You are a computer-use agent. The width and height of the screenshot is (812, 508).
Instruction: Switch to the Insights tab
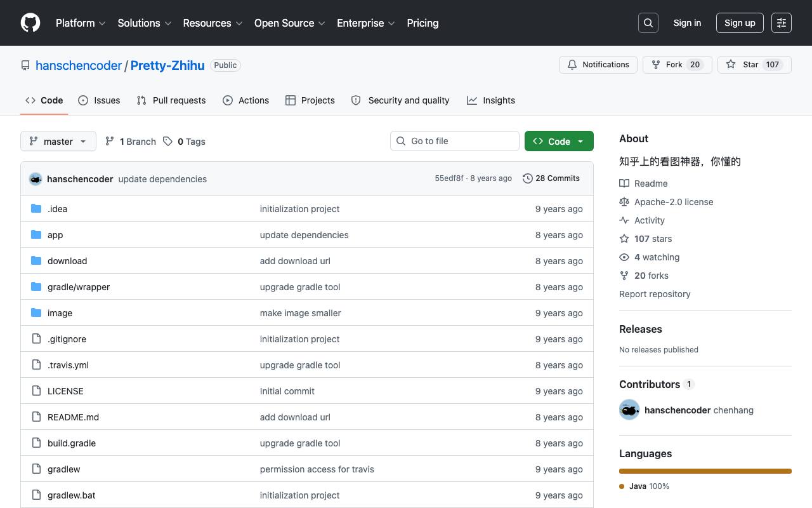click(x=491, y=100)
